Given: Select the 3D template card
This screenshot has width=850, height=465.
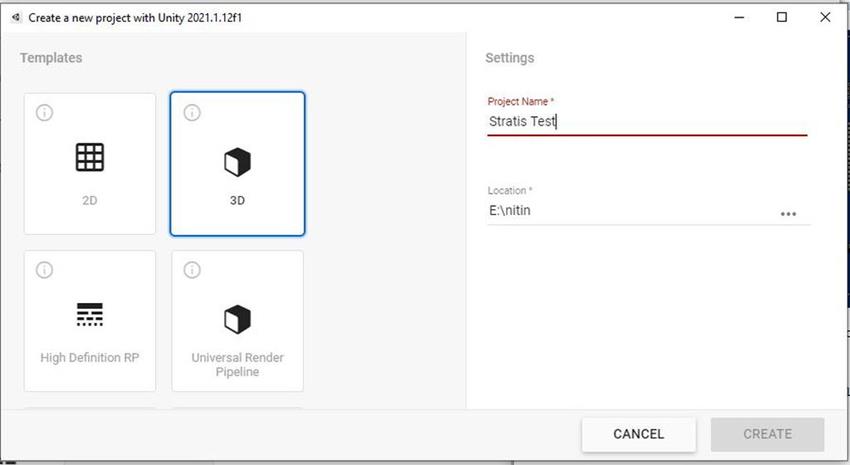Looking at the screenshot, I should pyautogui.click(x=237, y=164).
